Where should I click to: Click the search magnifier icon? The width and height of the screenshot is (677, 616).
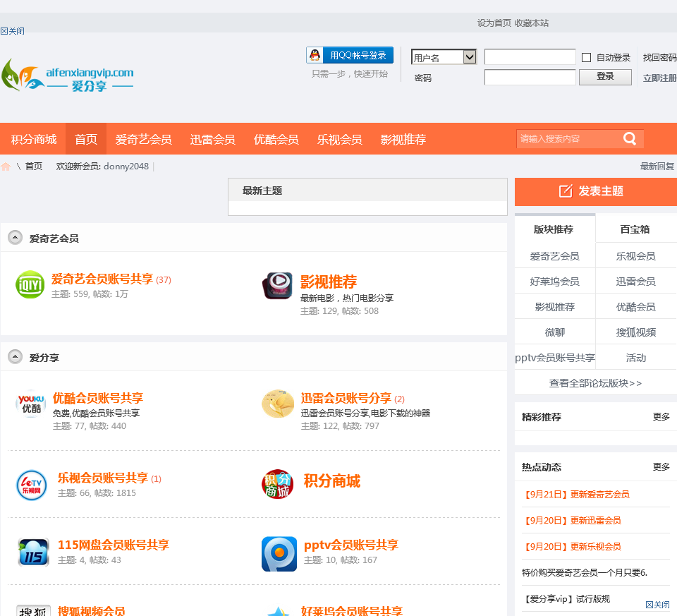pos(630,139)
